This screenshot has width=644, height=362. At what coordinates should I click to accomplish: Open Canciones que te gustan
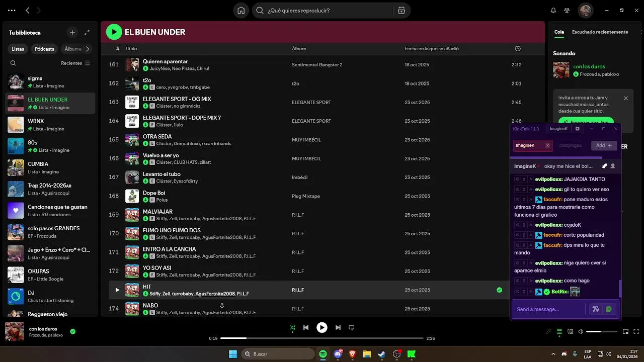click(x=50, y=211)
